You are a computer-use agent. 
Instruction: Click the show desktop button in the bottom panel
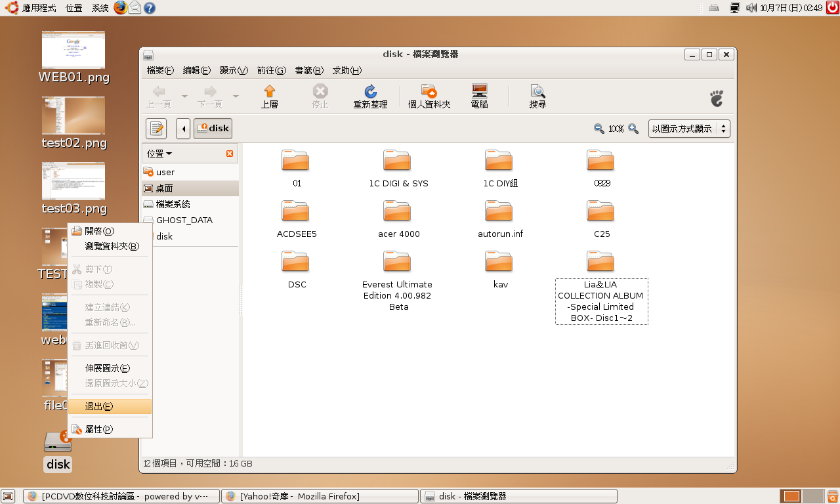pyautogui.click(x=8, y=496)
